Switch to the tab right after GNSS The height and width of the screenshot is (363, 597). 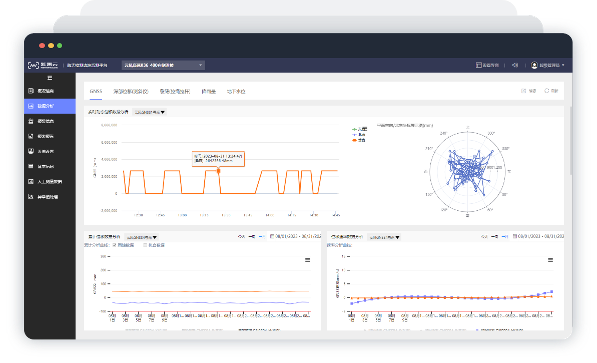[131, 91]
